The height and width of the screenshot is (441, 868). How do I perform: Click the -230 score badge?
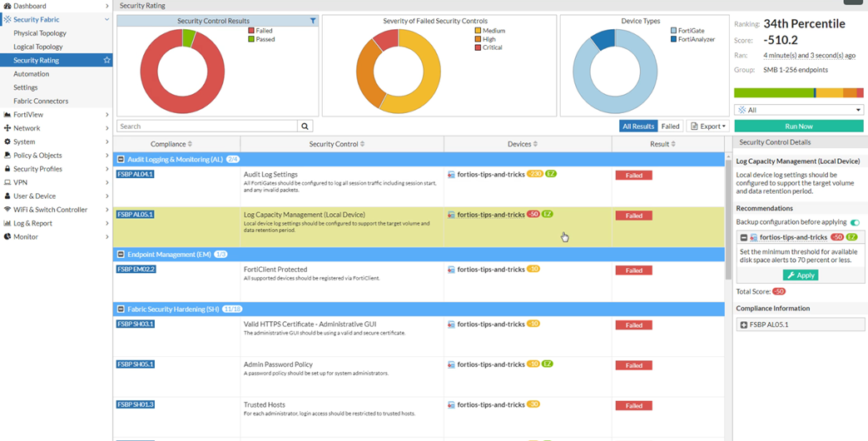(535, 174)
